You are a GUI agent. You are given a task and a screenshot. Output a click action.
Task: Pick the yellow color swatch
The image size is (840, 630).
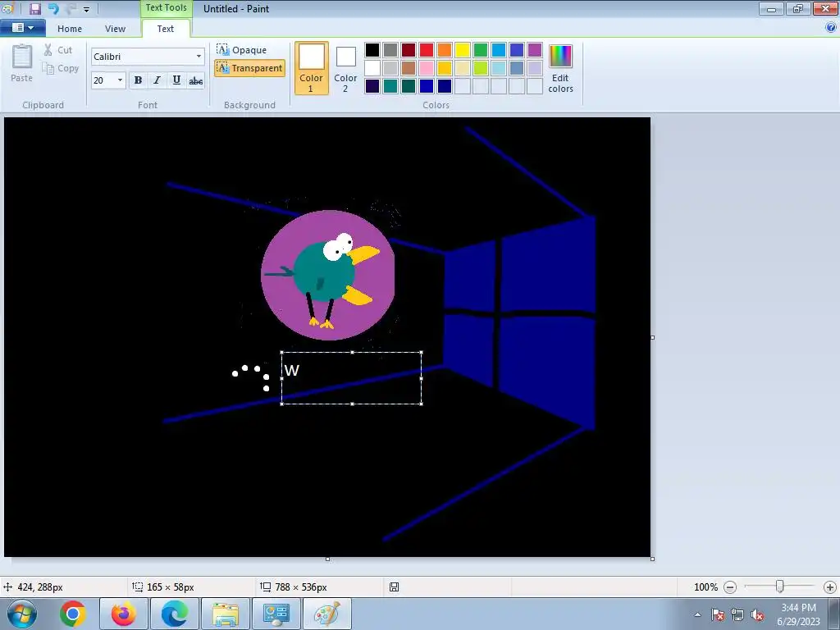[x=463, y=50]
